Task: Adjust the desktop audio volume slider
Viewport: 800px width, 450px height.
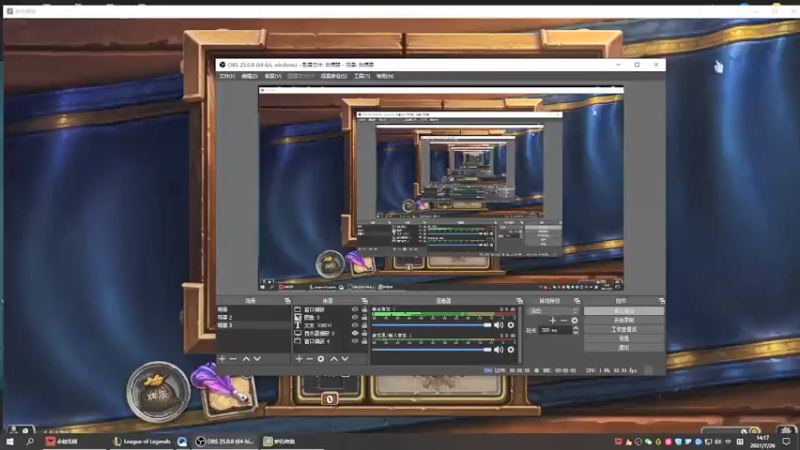Action: 432,325
